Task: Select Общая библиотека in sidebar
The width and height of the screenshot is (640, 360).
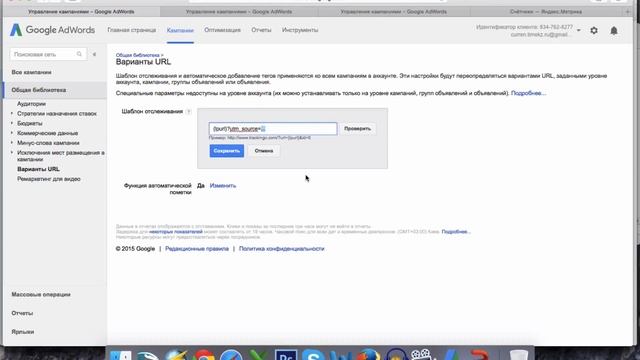Action: (55, 90)
